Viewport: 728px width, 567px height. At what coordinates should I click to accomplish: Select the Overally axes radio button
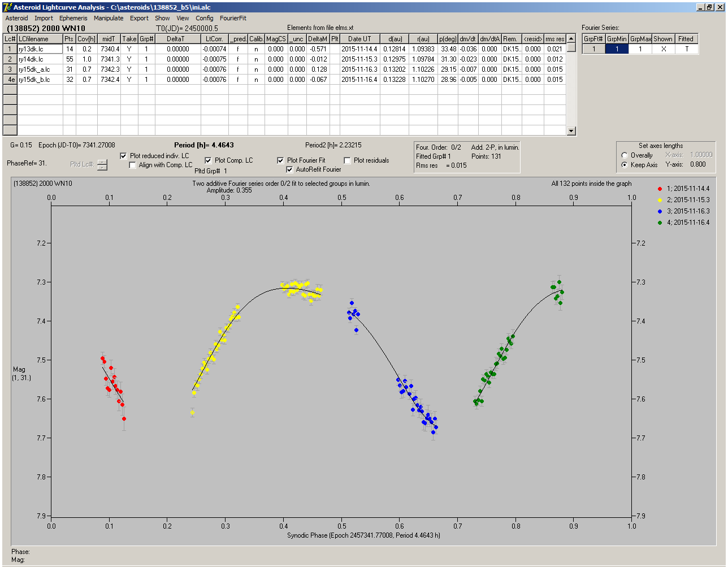point(625,155)
